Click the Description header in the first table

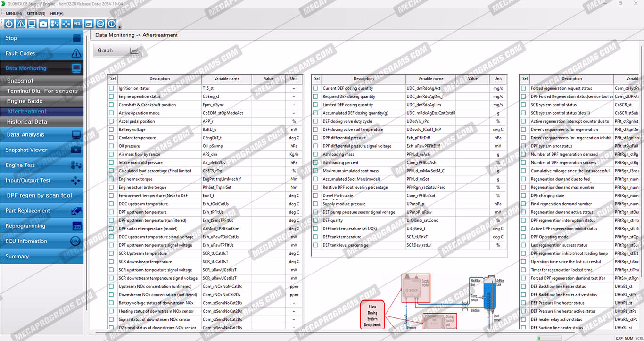click(x=159, y=79)
